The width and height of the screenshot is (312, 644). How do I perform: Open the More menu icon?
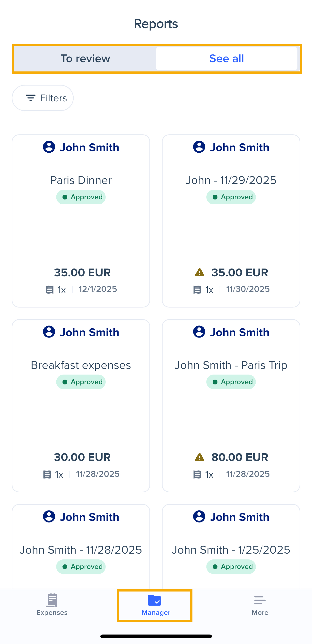click(260, 600)
